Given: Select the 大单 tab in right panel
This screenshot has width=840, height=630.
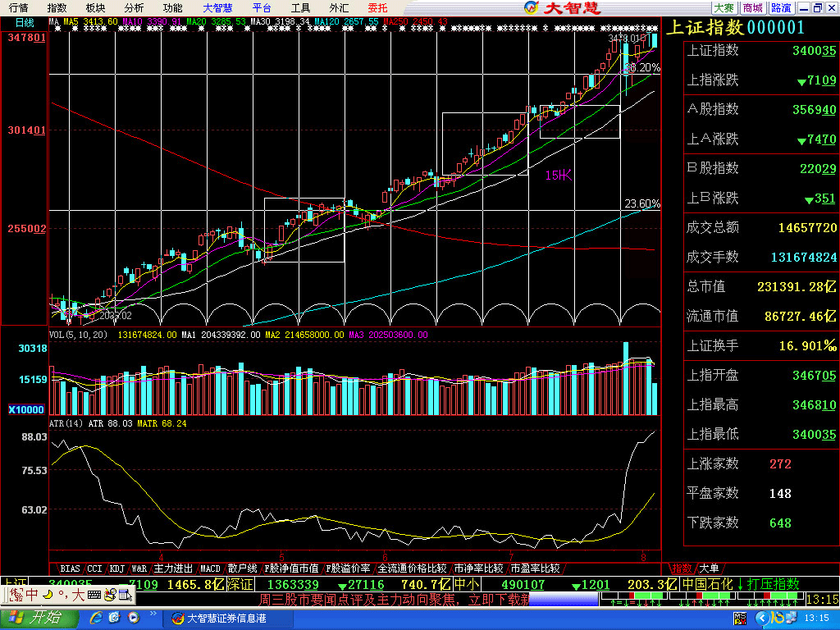Looking at the screenshot, I should pos(709,568).
